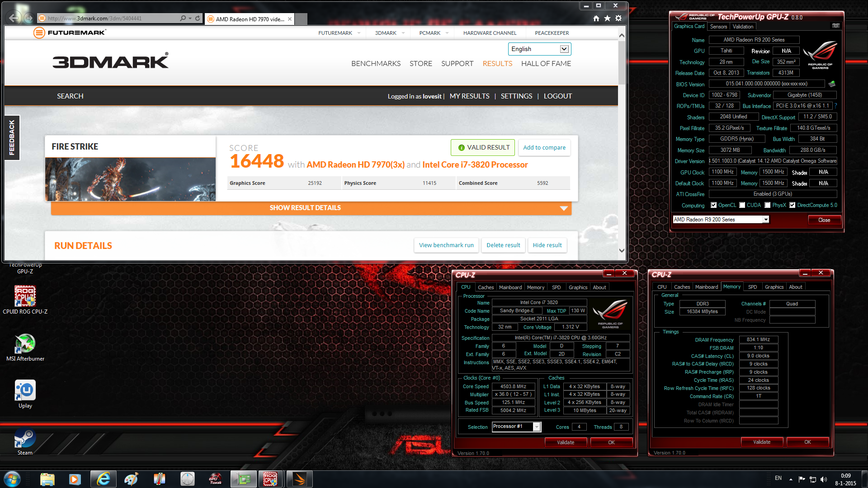Click the Close button in GPU-Z
Viewport: 868px width, 488px height.
[x=824, y=220]
